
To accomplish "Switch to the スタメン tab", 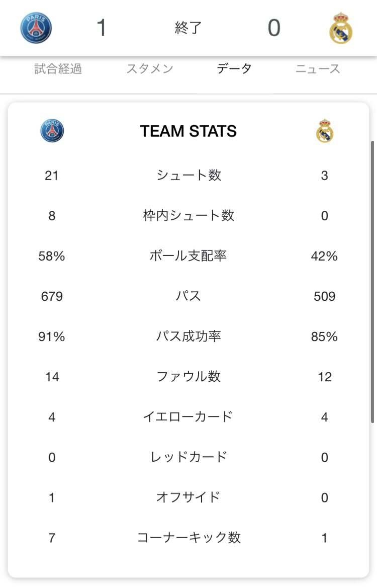I will [x=149, y=68].
